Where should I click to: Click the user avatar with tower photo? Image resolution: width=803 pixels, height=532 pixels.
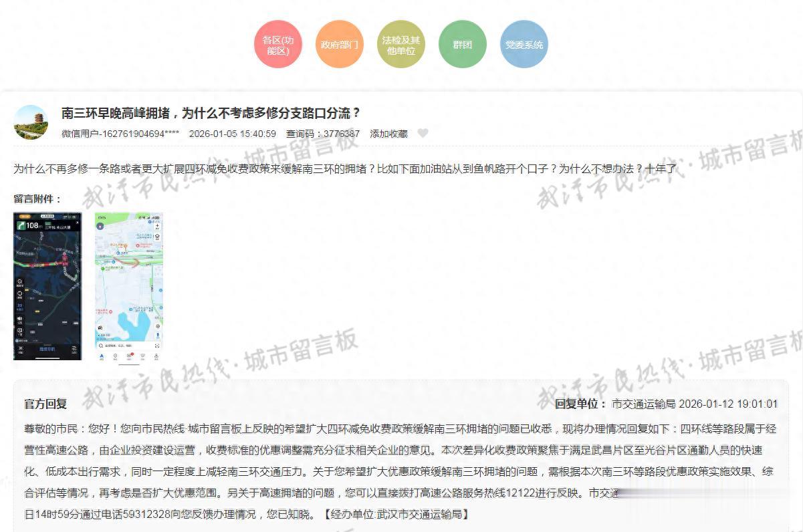31,122
